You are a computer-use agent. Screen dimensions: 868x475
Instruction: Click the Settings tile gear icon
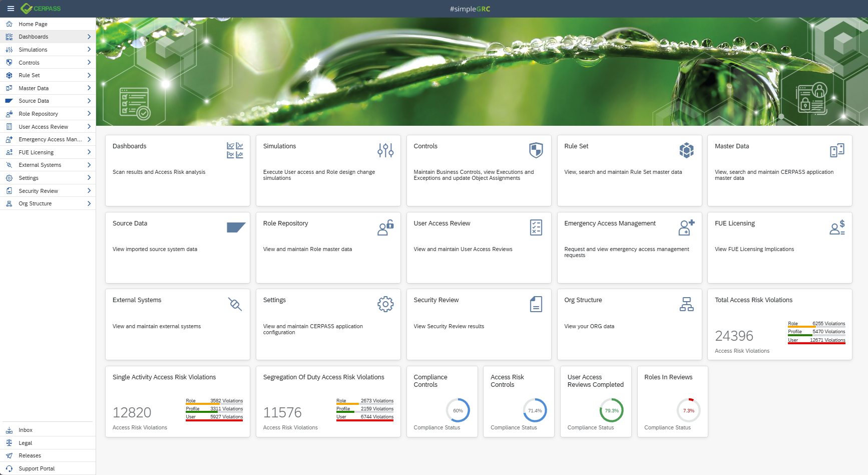pos(385,304)
